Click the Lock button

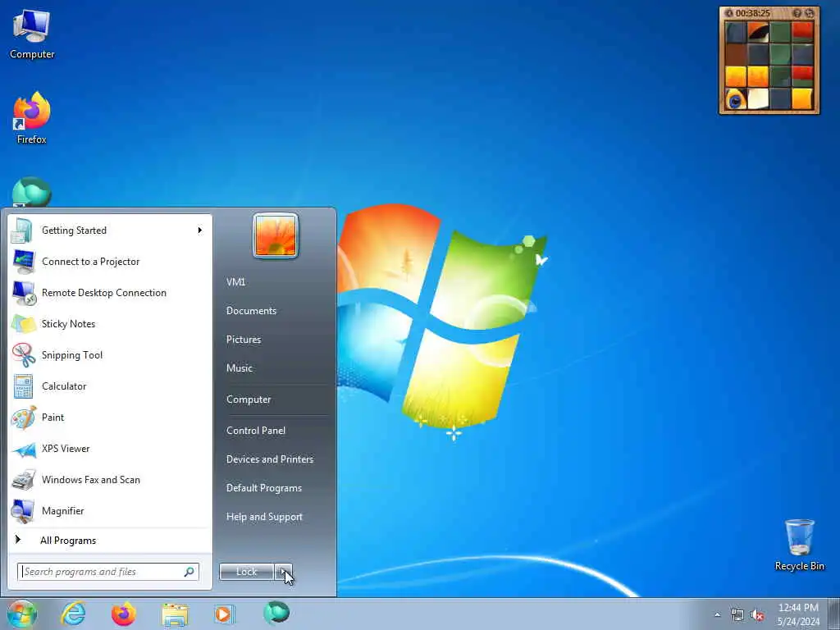click(x=246, y=572)
